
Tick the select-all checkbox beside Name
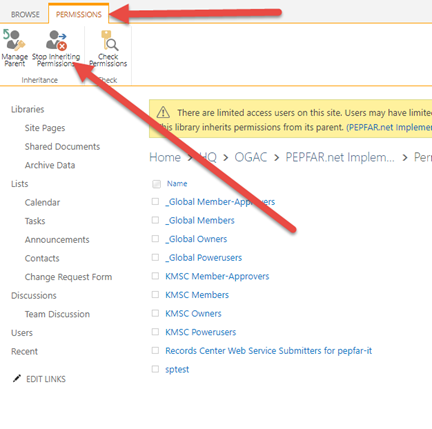[x=156, y=184]
